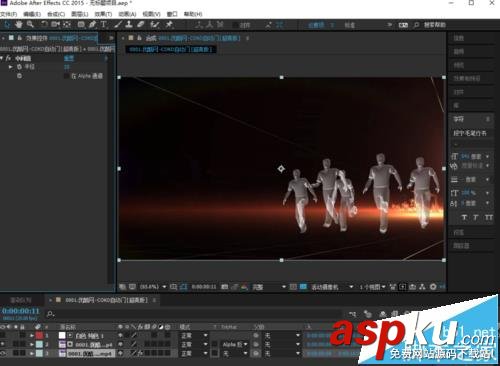Select the Rectangle shape tool

[81, 24]
